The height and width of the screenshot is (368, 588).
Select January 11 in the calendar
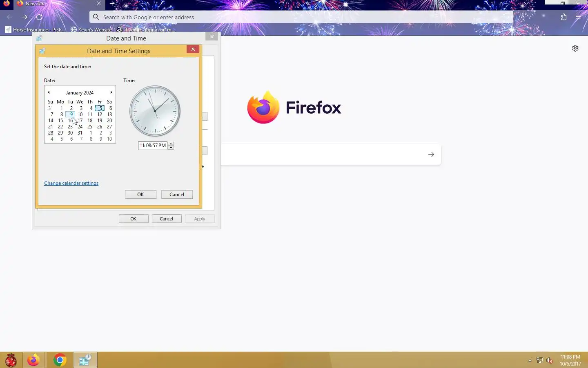coord(90,114)
